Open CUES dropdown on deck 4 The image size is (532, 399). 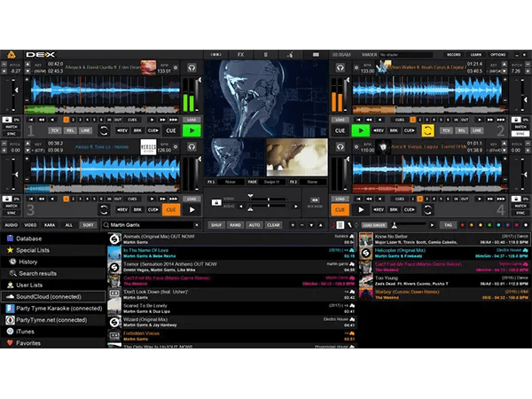[400, 199]
